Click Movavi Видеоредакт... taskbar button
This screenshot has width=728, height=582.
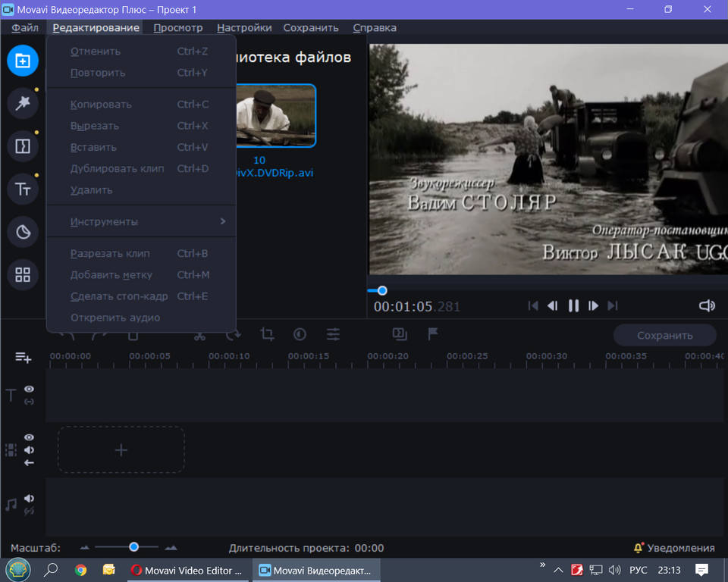click(316, 570)
